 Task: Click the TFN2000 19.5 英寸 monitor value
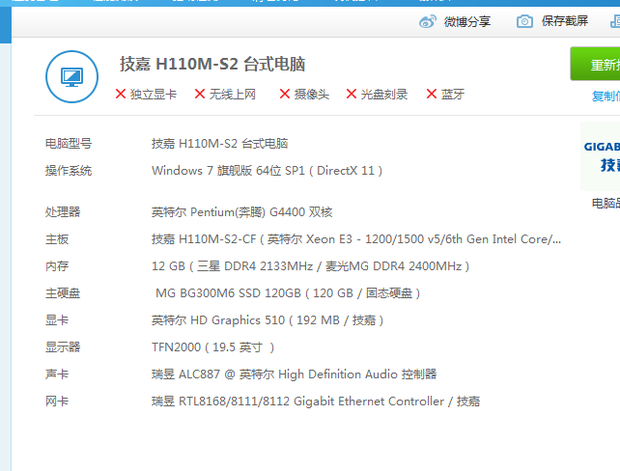click(213, 347)
